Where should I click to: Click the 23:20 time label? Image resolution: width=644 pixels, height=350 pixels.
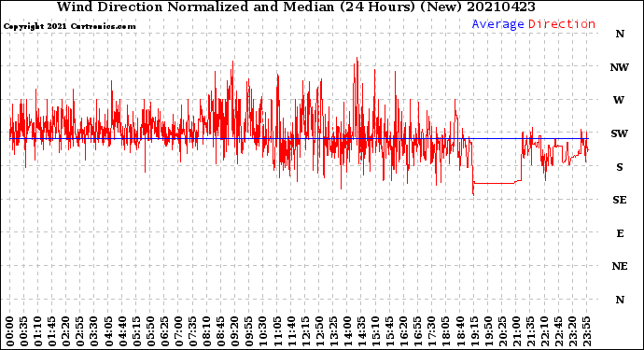point(572,331)
